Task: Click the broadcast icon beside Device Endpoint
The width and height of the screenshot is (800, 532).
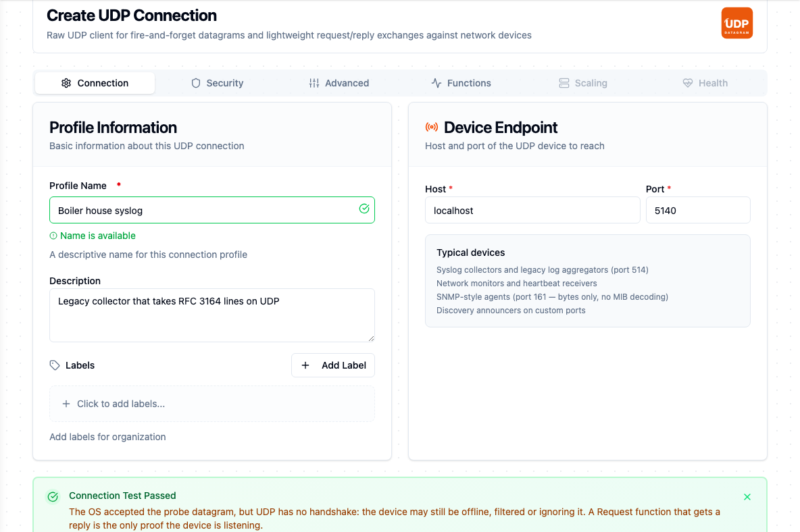Action: pyautogui.click(x=432, y=127)
